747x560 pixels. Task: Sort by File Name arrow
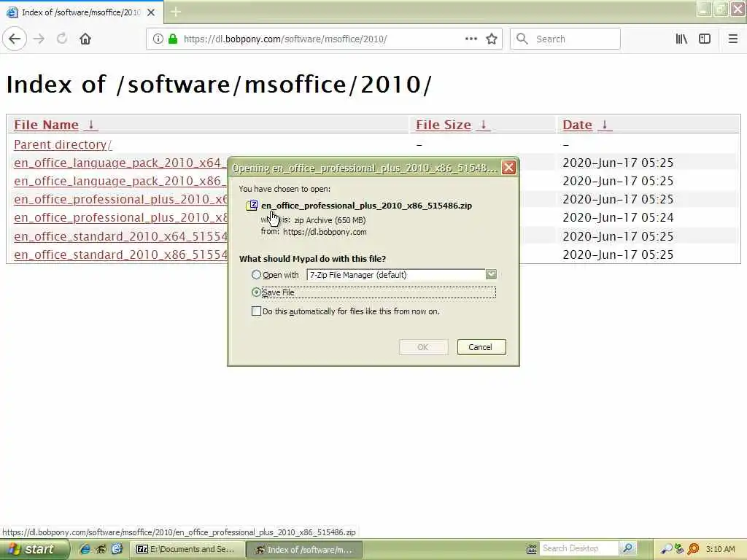coord(91,125)
